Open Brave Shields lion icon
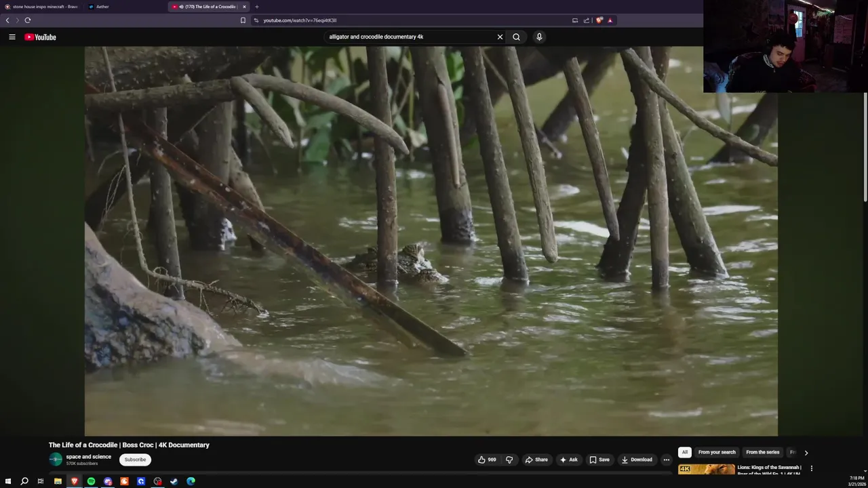 point(599,20)
